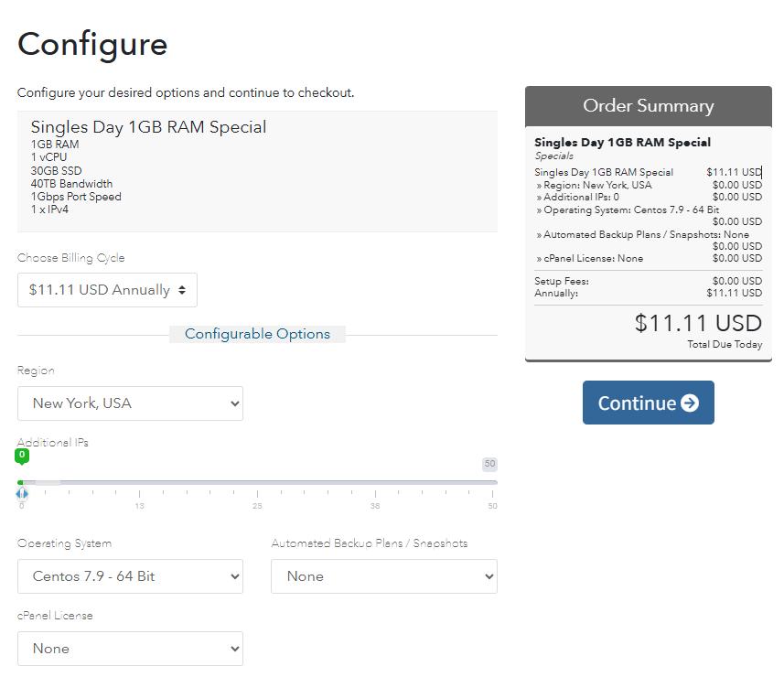Expand the Automated Backup Plans / Snapshots dropdown
The image size is (784, 677).
pyautogui.click(x=383, y=576)
